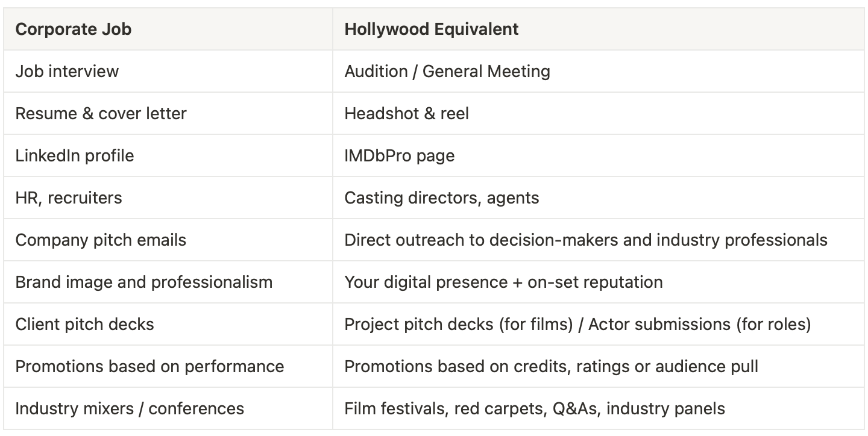Select the "HR, recruiters" cell

click(x=69, y=198)
